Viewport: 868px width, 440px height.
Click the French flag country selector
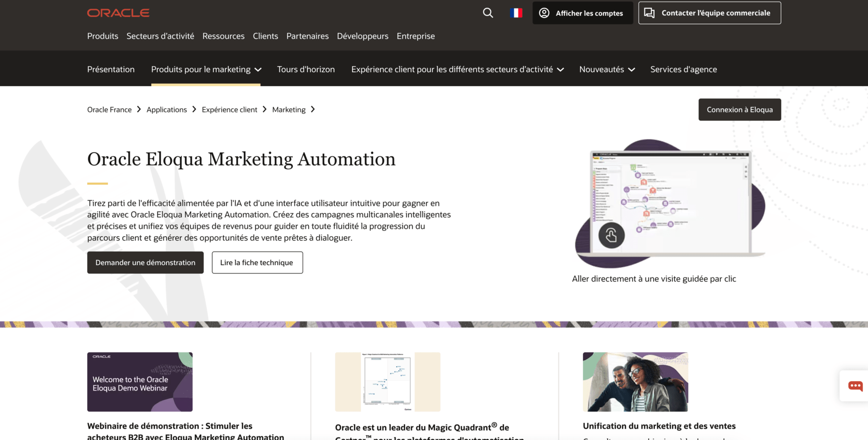point(516,13)
